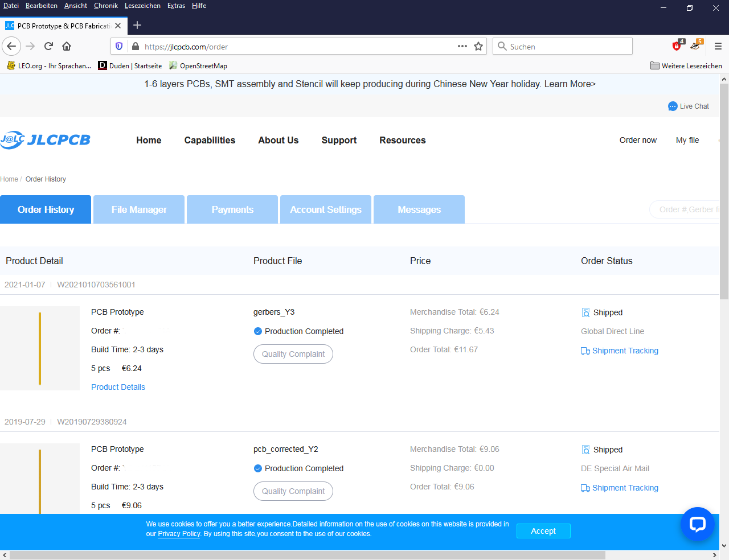
Task: Open Shipment Tracking for Global Direct Line order
Action: coord(620,351)
